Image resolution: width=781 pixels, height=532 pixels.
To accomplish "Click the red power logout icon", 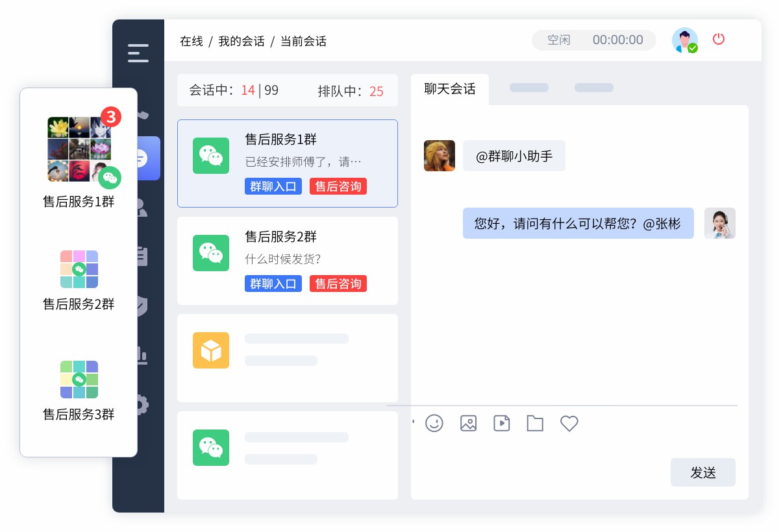I will 718,39.
